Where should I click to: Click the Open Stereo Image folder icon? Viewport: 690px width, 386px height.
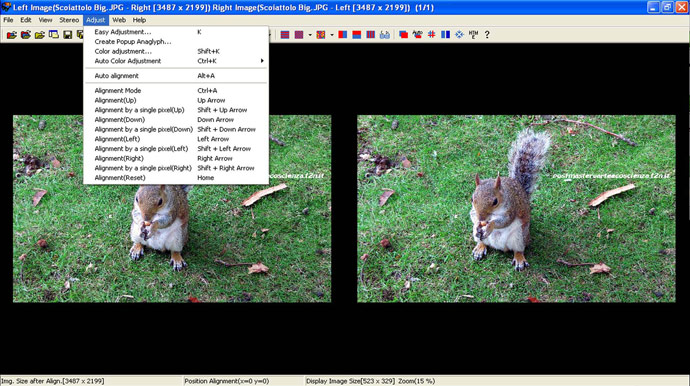coord(11,35)
